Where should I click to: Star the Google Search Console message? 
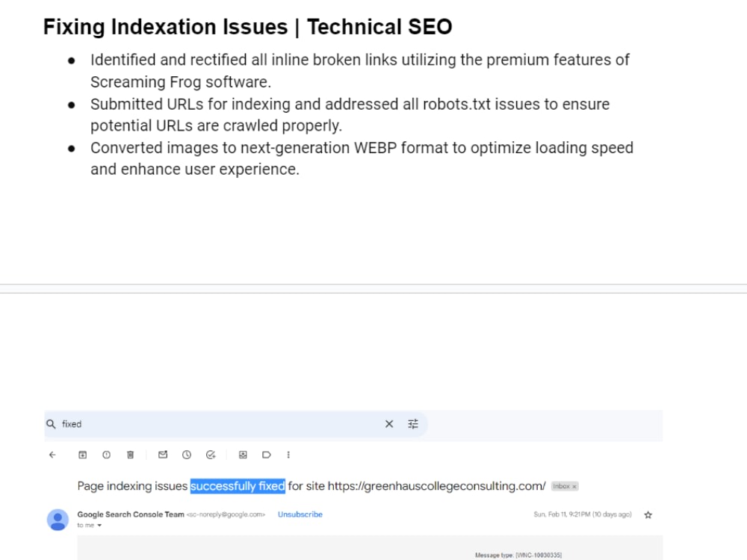tap(648, 514)
